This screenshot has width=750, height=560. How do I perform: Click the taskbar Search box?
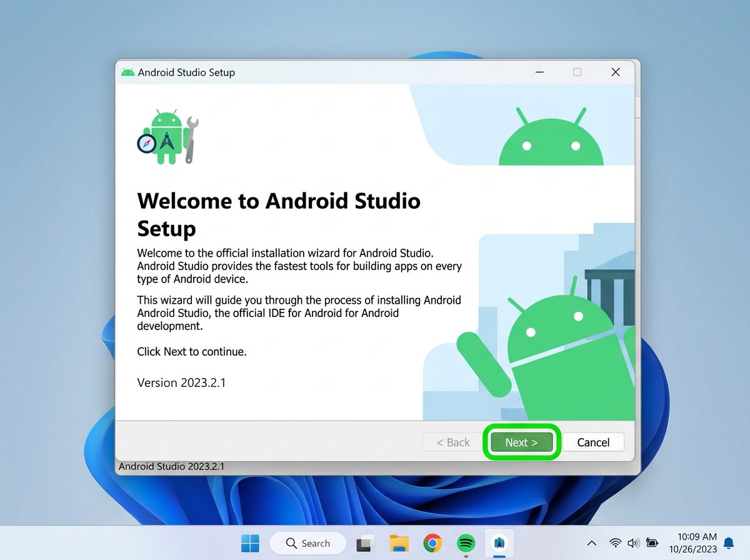point(307,543)
